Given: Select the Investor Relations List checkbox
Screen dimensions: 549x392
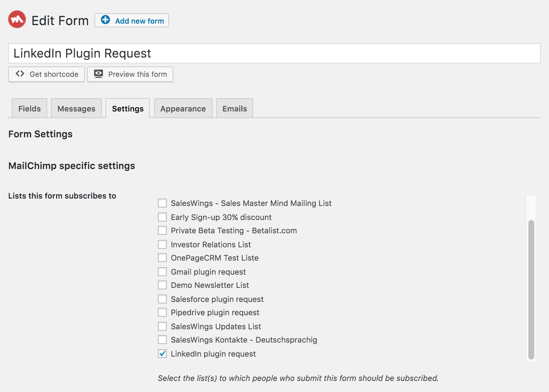Looking at the screenshot, I should point(162,244).
